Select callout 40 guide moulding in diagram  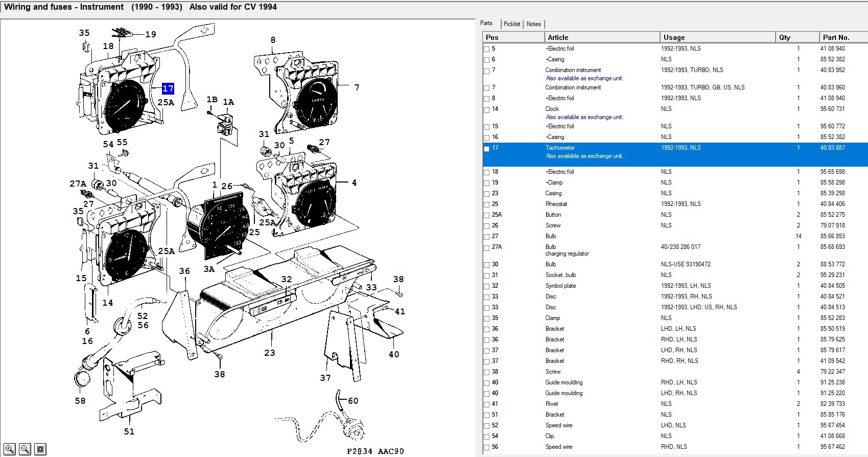coord(394,354)
